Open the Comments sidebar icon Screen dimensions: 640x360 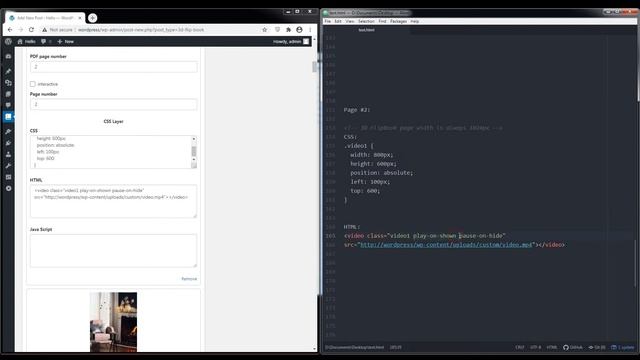click(8, 105)
